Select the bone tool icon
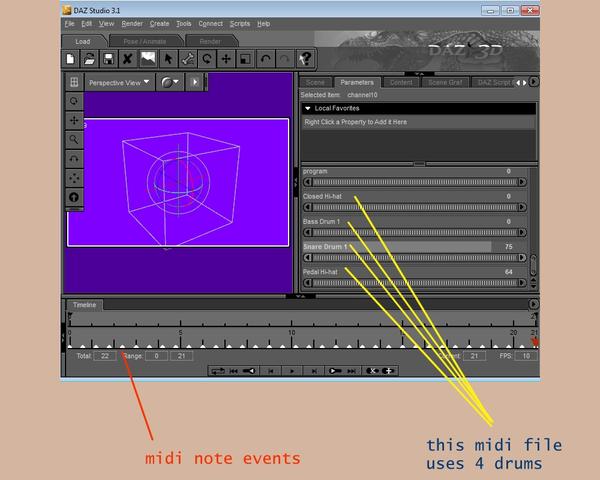Image resolution: width=600 pixels, height=480 pixels. [188, 59]
